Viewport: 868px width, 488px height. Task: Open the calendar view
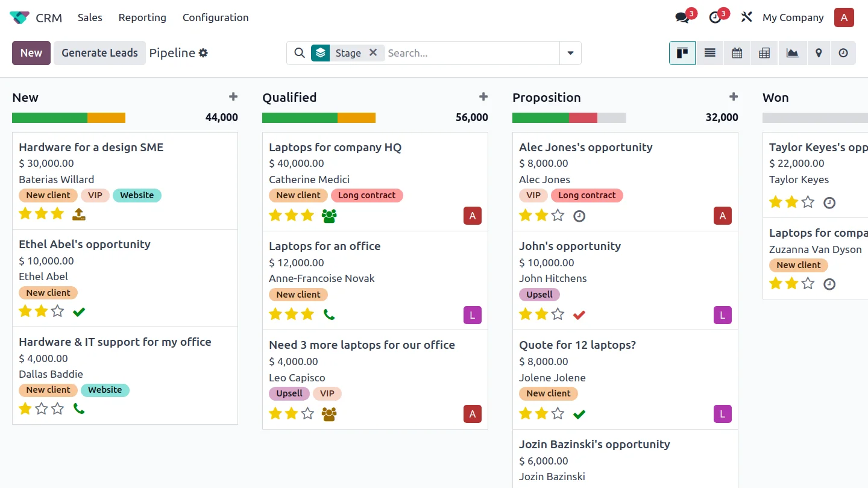point(737,53)
